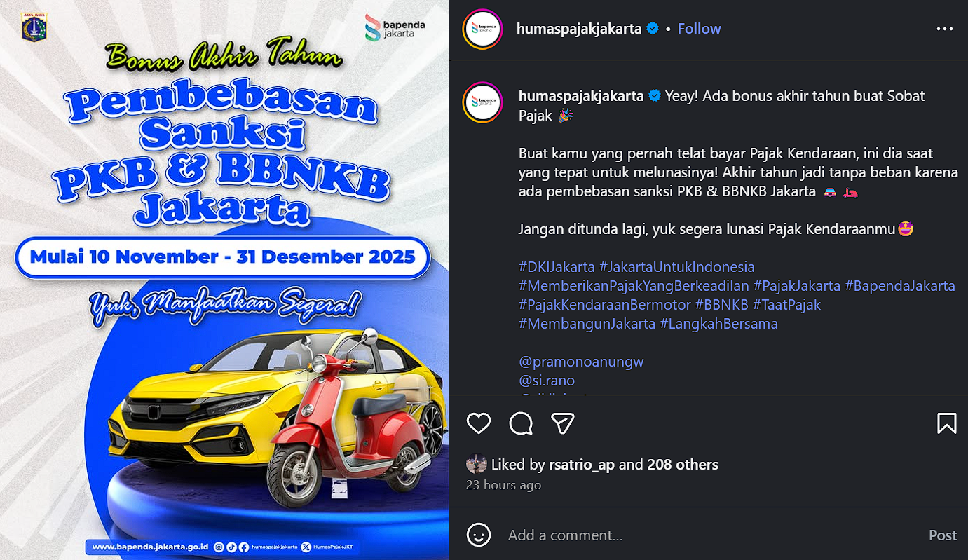Click the profile avatar beside the caption

483,103
